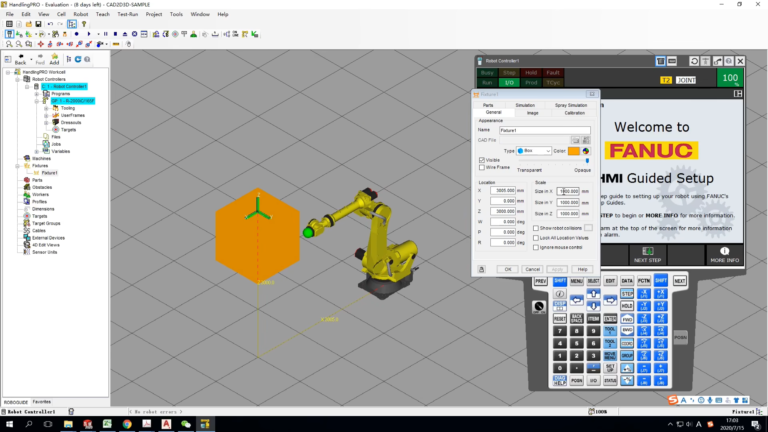Click the blue refresh icon in cell browser
The width and height of the screenshot is (768, 432).
pyautogui.click(x=77, y=59)
